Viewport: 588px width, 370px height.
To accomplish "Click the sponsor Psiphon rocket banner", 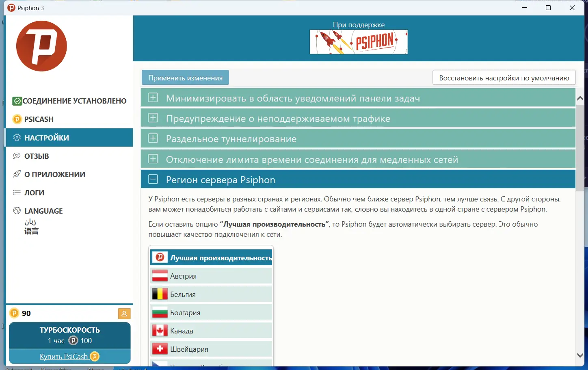I will pos(359,42).
